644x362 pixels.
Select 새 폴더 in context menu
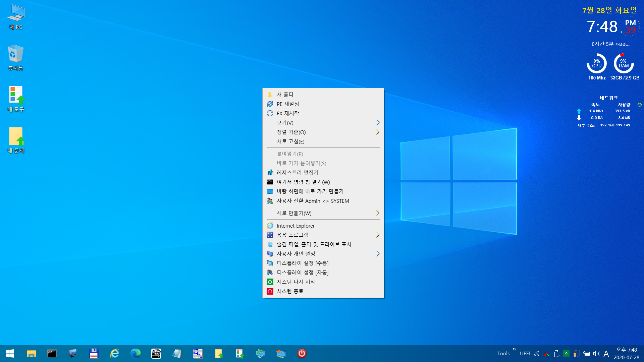(323, 95)
